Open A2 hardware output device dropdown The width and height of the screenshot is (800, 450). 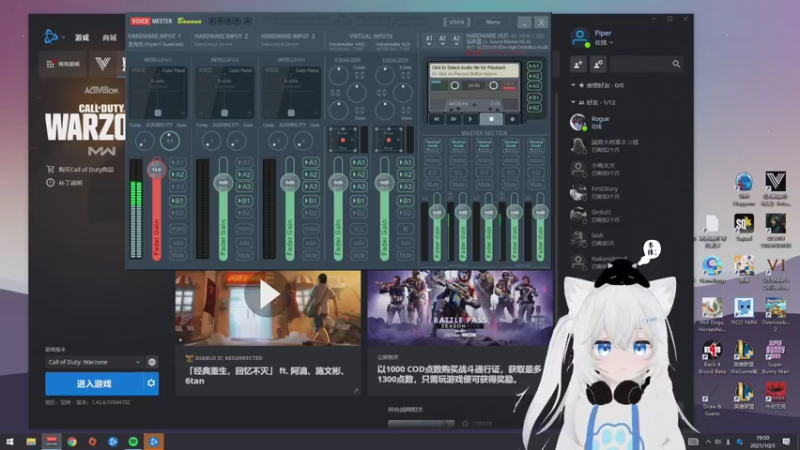442,40
